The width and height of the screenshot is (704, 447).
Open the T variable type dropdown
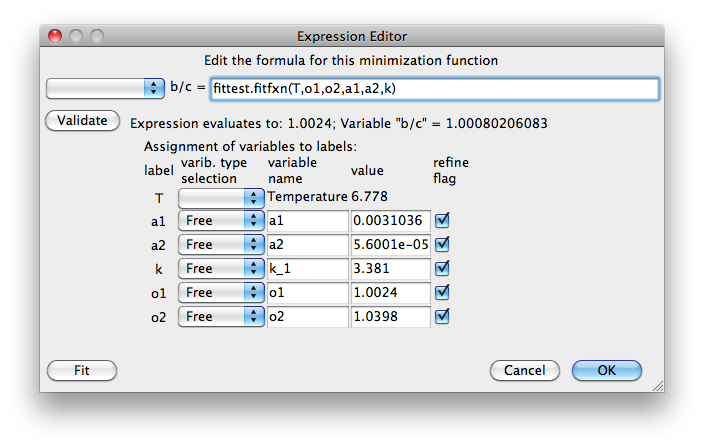(221, 198)
